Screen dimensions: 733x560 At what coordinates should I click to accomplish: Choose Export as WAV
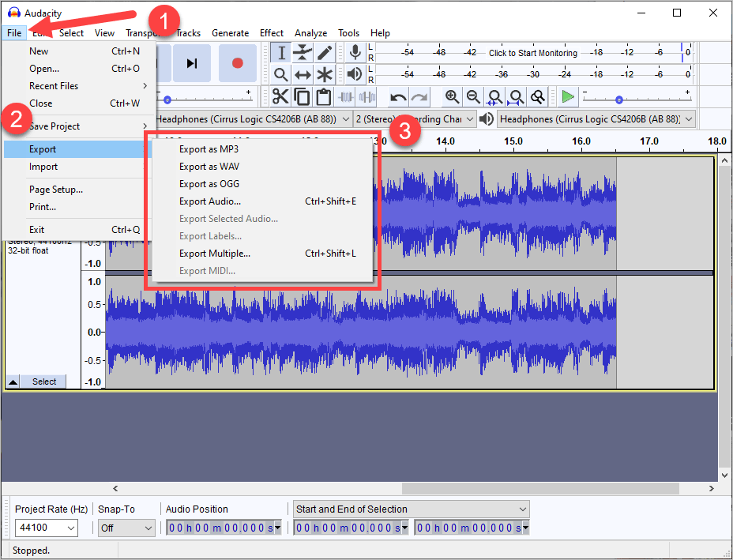[263, 167]
